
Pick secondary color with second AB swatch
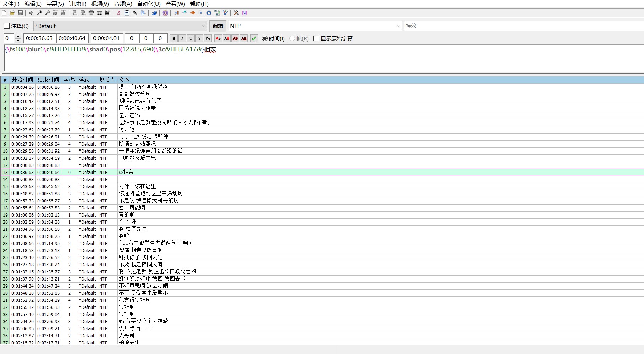227,38
